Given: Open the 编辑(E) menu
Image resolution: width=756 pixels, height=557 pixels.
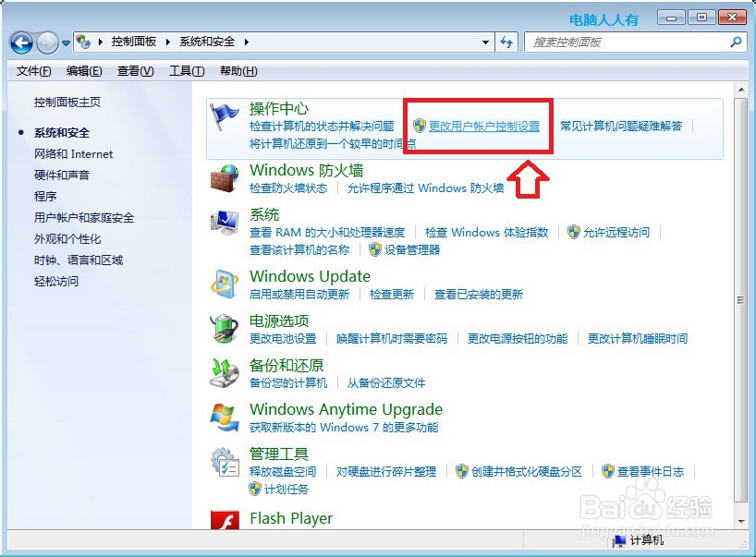Looking at the screenshot, I should (x=84, y=71).
